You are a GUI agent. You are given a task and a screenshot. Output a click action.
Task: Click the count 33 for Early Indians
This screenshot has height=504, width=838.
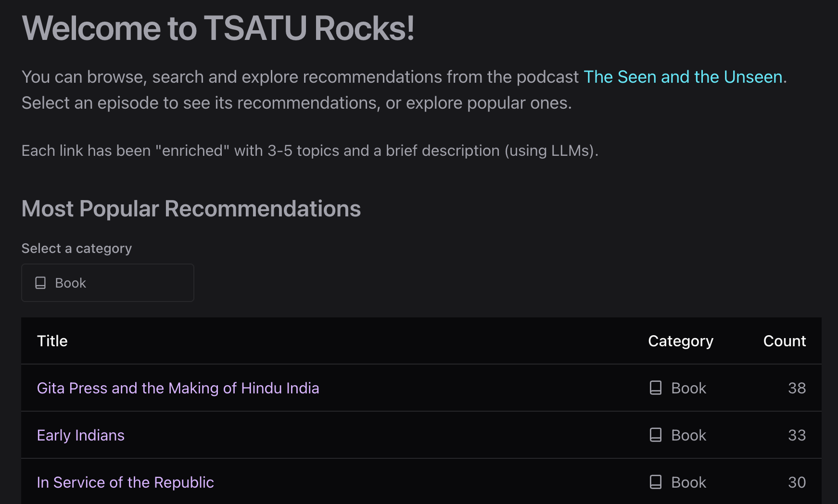797,435
